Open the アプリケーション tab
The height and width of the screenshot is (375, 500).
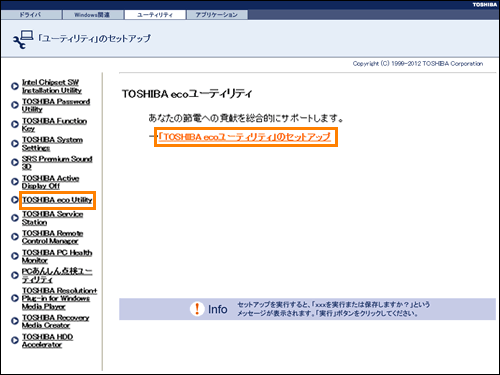[217, 15]
